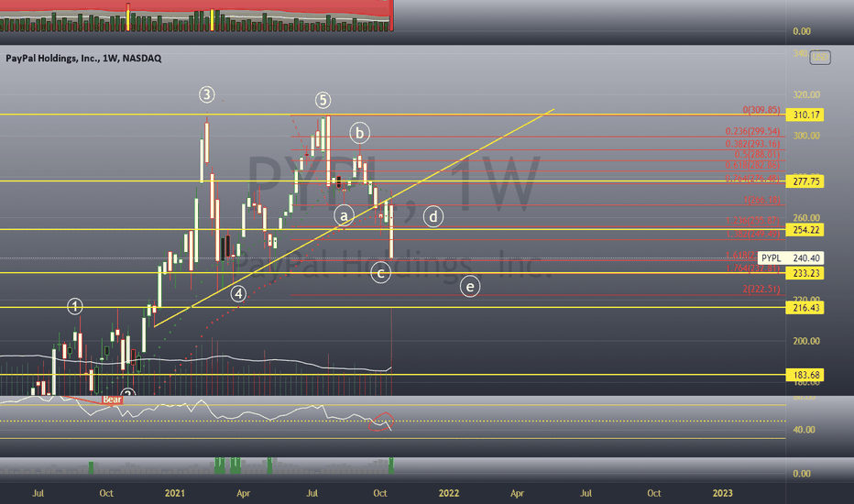The width and height of the screenshot is (854, 504).
Task: Click the circled wave 5 label
Action: (323, 100)
